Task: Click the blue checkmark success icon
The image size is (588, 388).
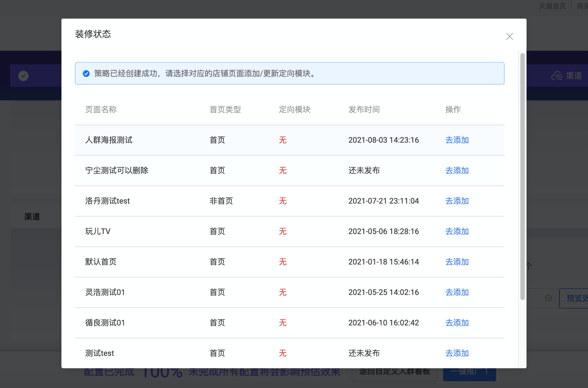Action: (x=86, y=74)
